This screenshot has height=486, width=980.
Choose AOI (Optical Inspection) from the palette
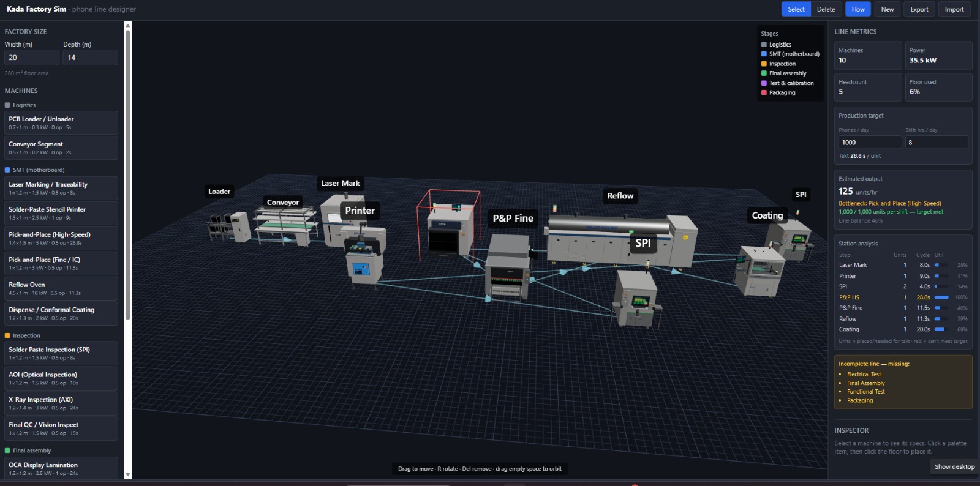[61, 378]
